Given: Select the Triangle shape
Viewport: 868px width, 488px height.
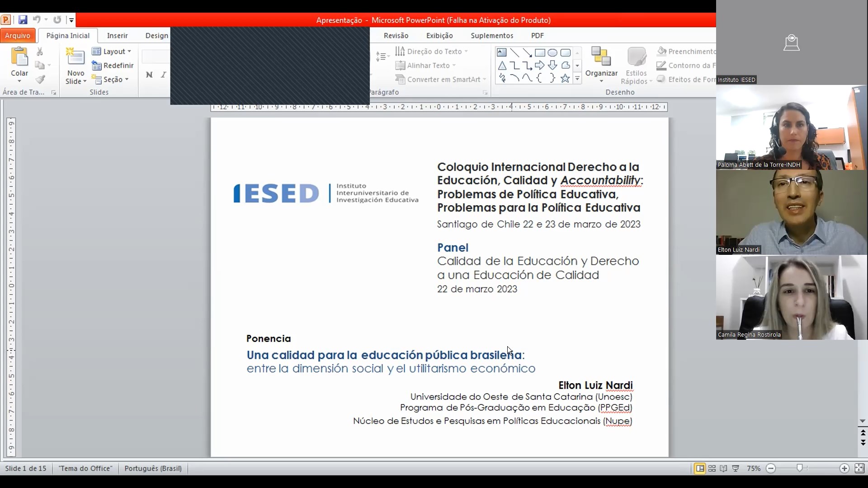Looking at the screenshot, I should tap(502, 66).
